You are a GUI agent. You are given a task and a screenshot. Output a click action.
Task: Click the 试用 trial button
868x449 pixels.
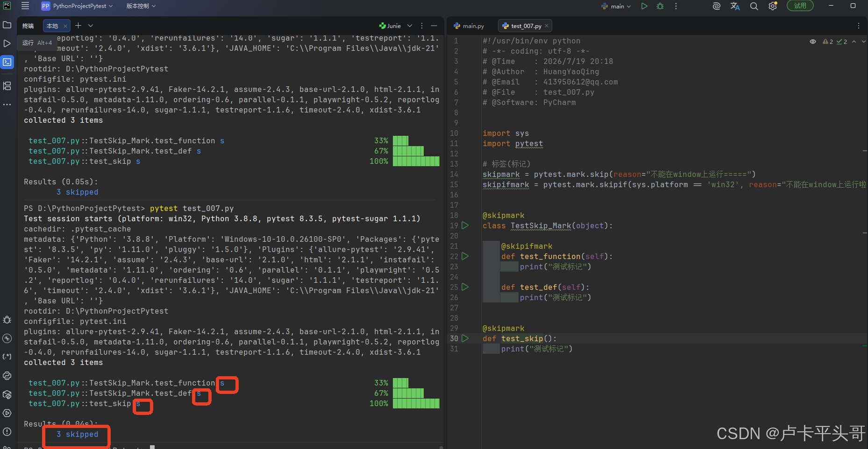[x=800, y=6]
